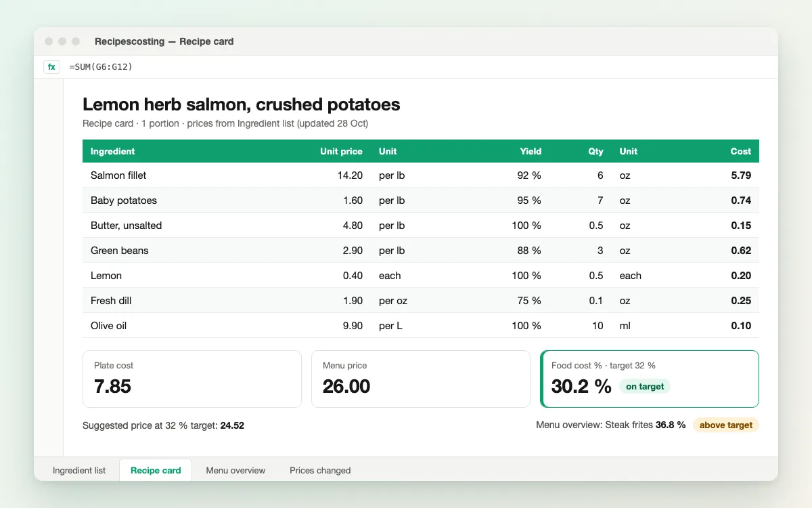
Task: Click the 0.20 cost cell
Action: pos(741,276)
